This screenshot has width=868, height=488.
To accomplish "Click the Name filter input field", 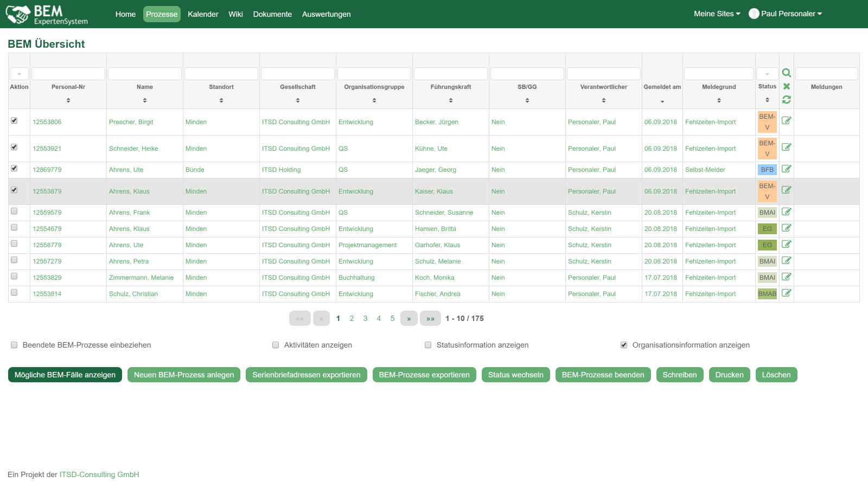I will [145, 74].
